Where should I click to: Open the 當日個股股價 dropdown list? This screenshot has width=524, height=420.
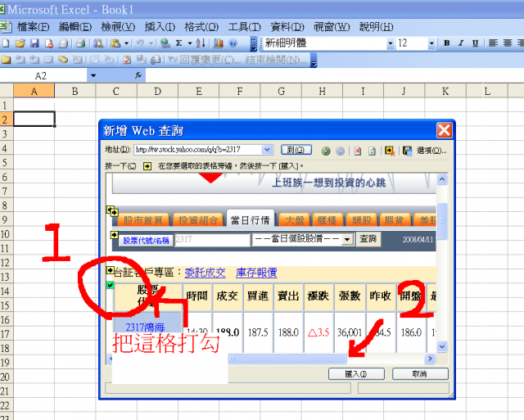(x=347, y=240)
